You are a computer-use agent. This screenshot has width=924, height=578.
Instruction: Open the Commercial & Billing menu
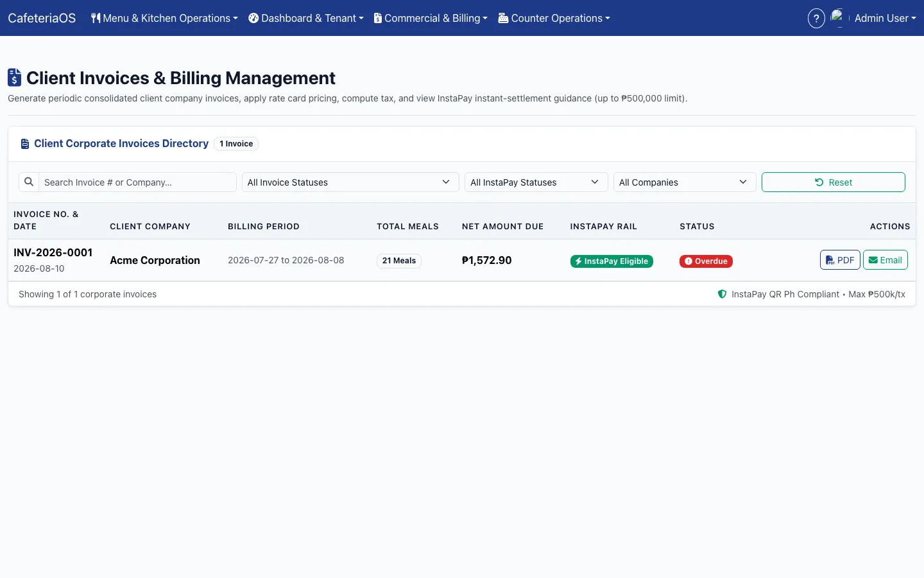431,18
